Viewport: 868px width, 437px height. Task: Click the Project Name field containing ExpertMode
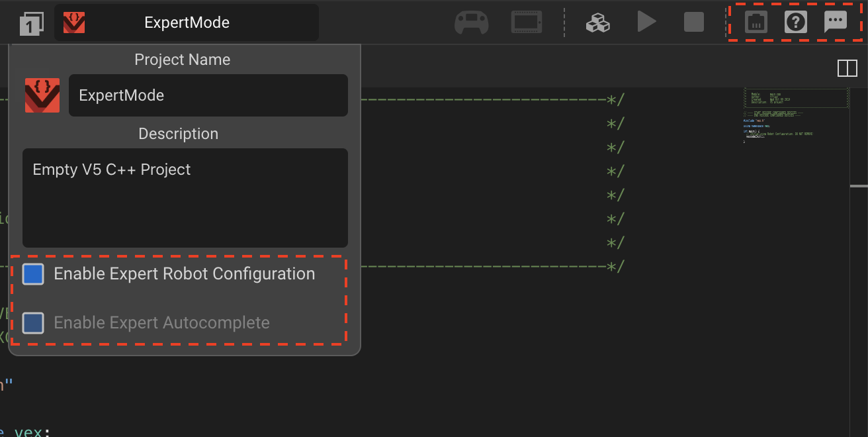(x=208, y=95)
